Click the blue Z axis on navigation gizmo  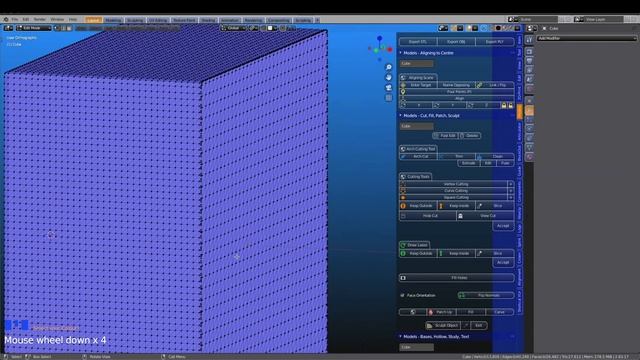[380, 38]
